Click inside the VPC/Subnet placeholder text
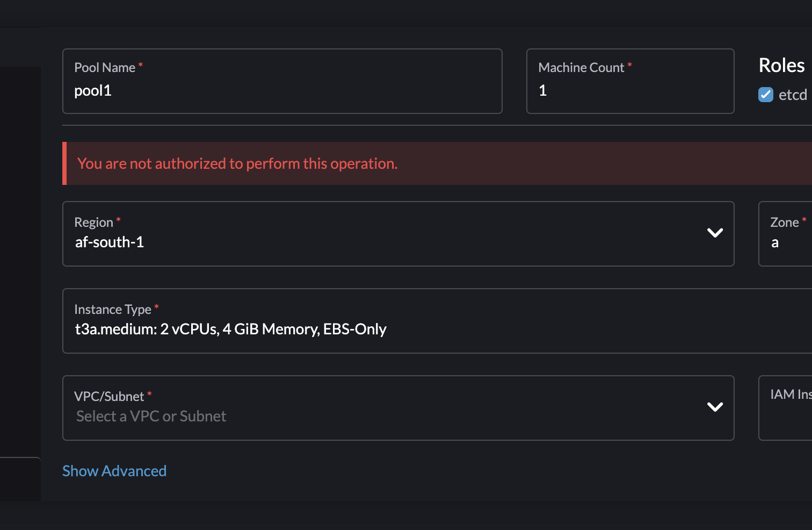This screenshot has width=812, height=530. coord(151,416)
